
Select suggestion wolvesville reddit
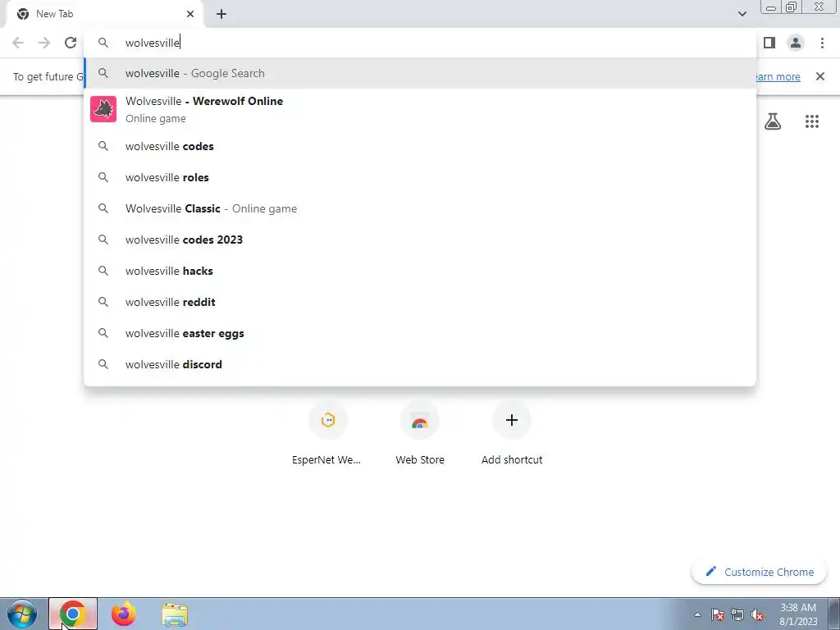pos(420,302)
